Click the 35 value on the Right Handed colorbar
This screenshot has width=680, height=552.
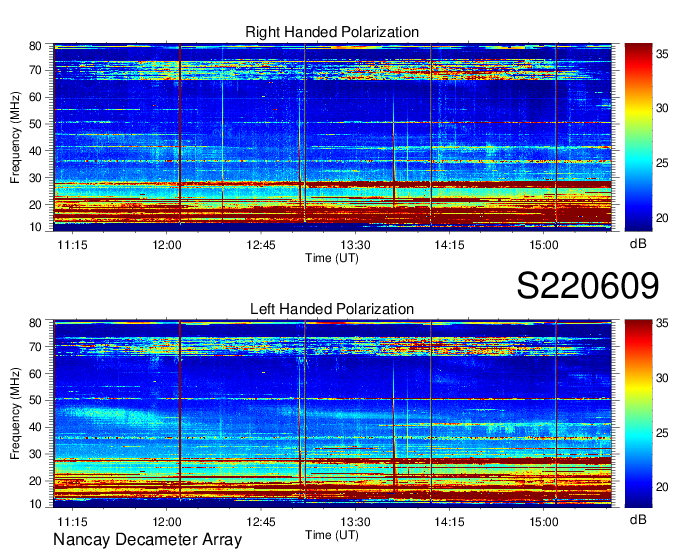point(662,54)
